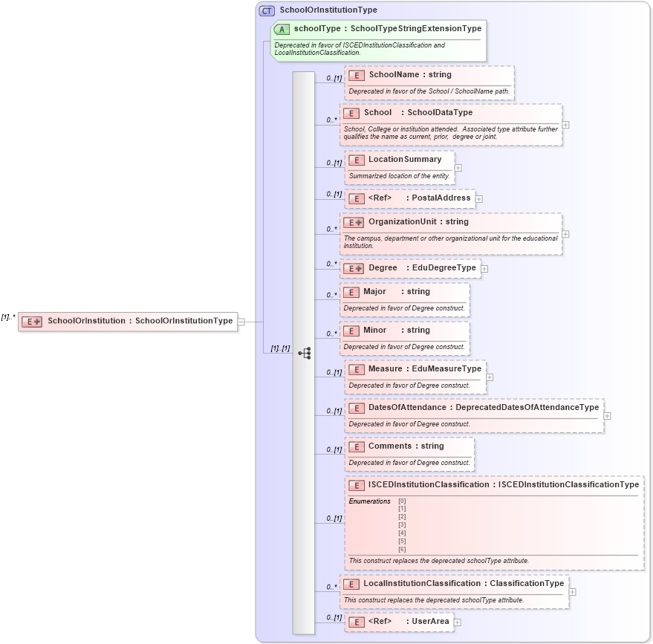Expand the School element details
Image resolution: width=653 pixels, height=644 pixels.
[565, 126]
